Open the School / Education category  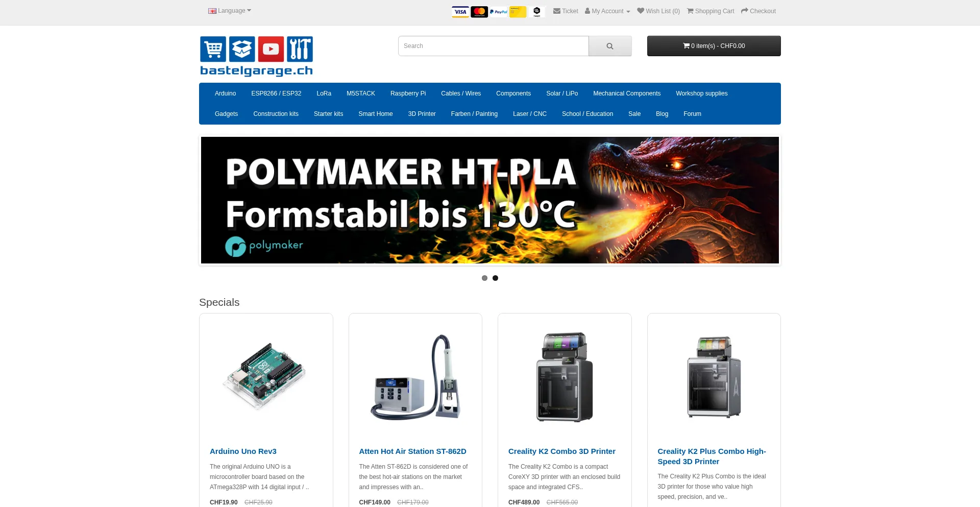pos(587,114)
